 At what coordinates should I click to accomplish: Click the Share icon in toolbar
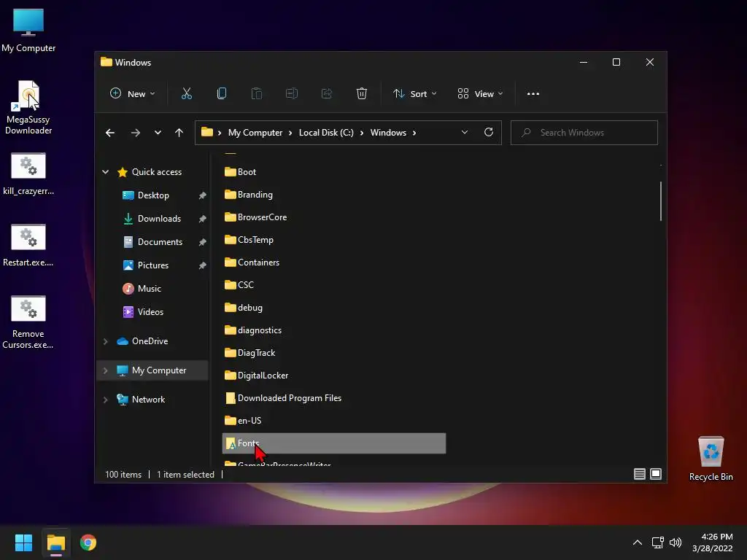pos(327,94)
